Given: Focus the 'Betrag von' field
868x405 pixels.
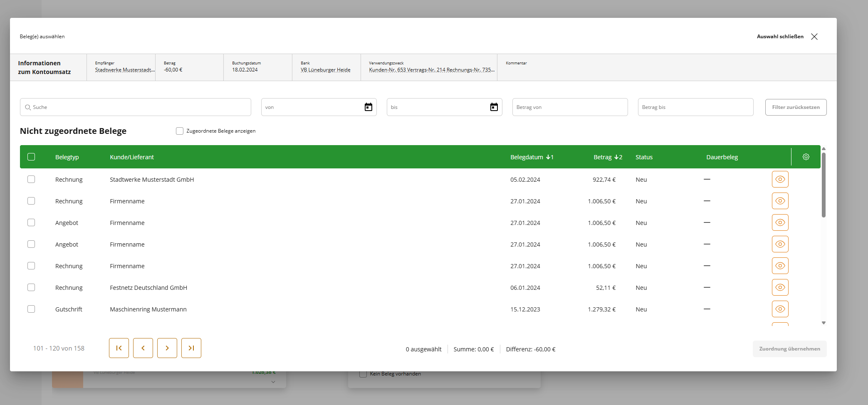Looking at the screenshot, I should coord(570,107).
